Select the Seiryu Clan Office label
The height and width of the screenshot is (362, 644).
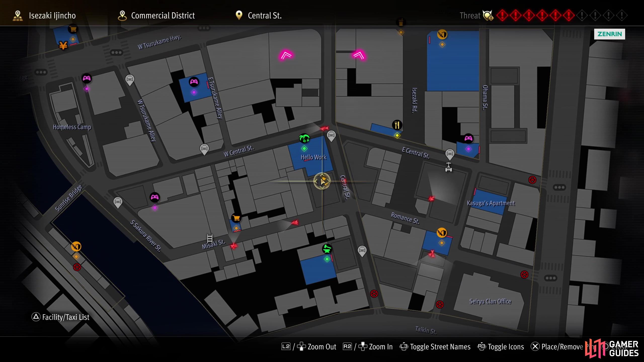click(x=490, y=301)
